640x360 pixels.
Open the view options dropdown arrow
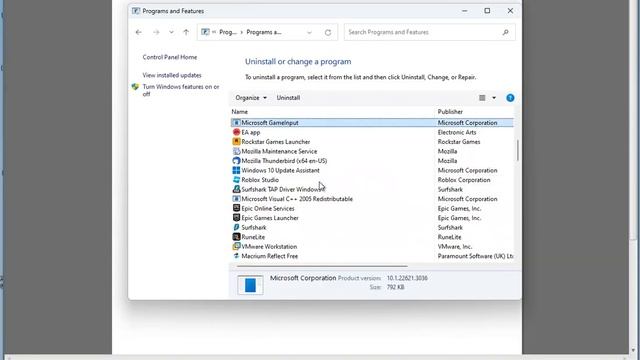494,98
